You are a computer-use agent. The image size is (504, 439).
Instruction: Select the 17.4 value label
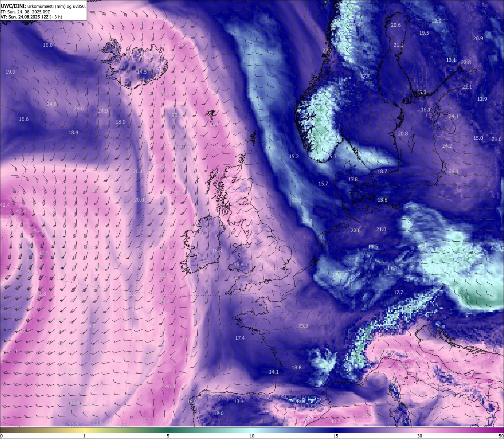(240, 338)
